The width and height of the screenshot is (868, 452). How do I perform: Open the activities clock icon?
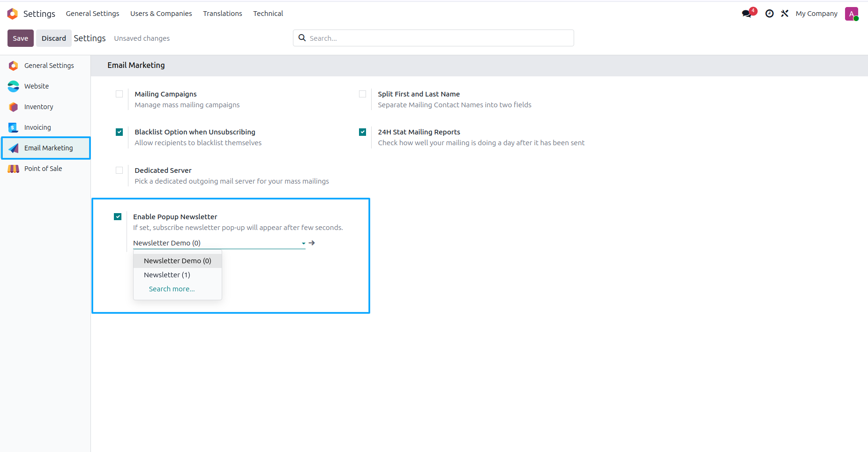click(x=770, y=14)
